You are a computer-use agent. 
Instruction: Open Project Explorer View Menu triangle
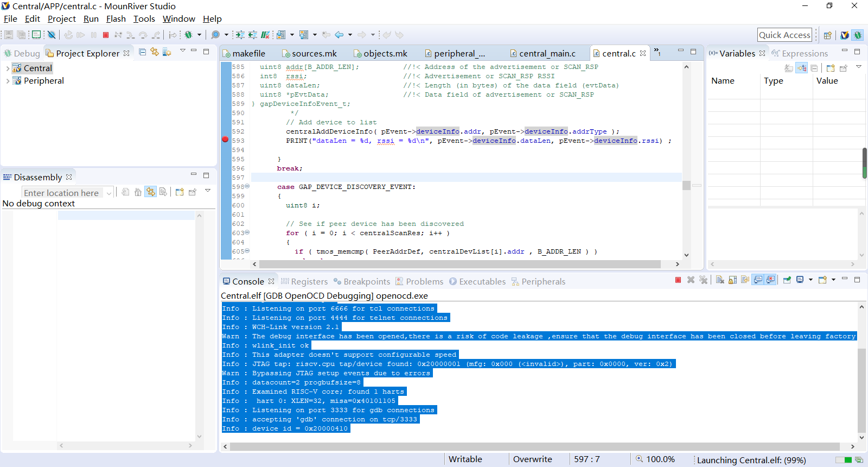click(183, 51)
